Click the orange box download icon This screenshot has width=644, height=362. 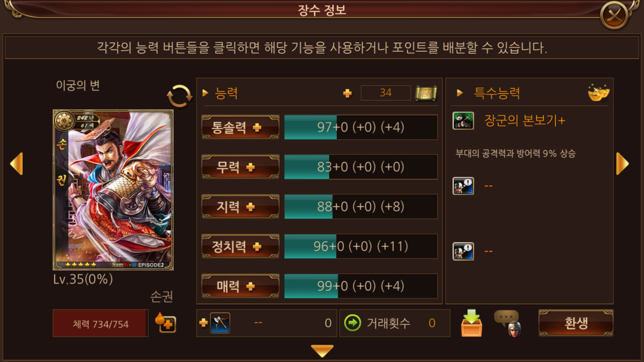472,323
